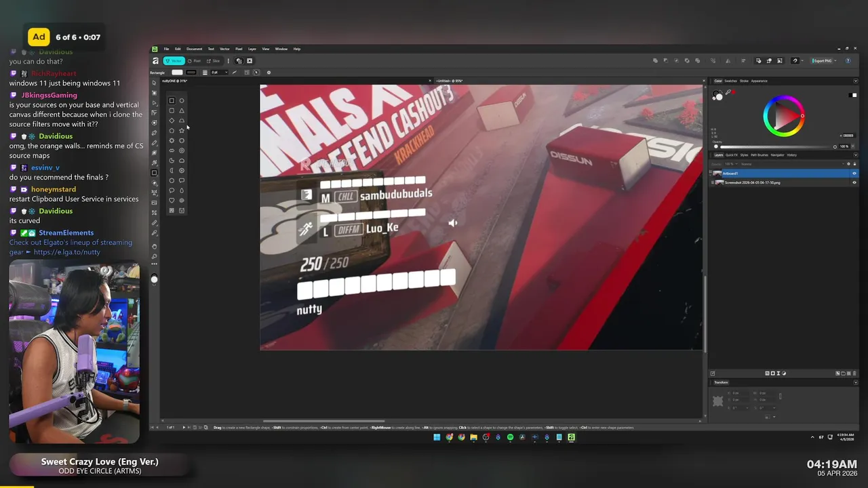Image resolution: width=868 pixels, height=488 pixels.
Task: Pick the Donut shape
Action: pos(182,150)
